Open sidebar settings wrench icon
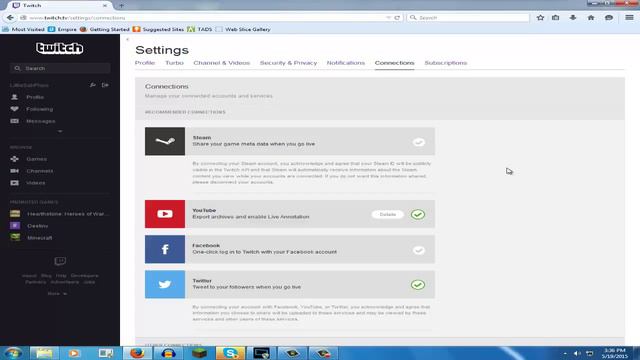The height and width of the screenshot is (360, 640). (93, 85)
